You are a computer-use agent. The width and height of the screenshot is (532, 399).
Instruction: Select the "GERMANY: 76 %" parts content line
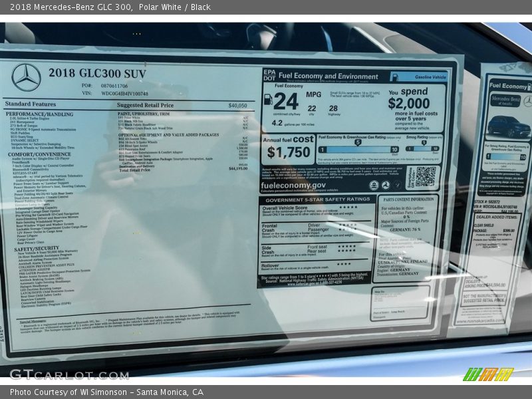405,229
